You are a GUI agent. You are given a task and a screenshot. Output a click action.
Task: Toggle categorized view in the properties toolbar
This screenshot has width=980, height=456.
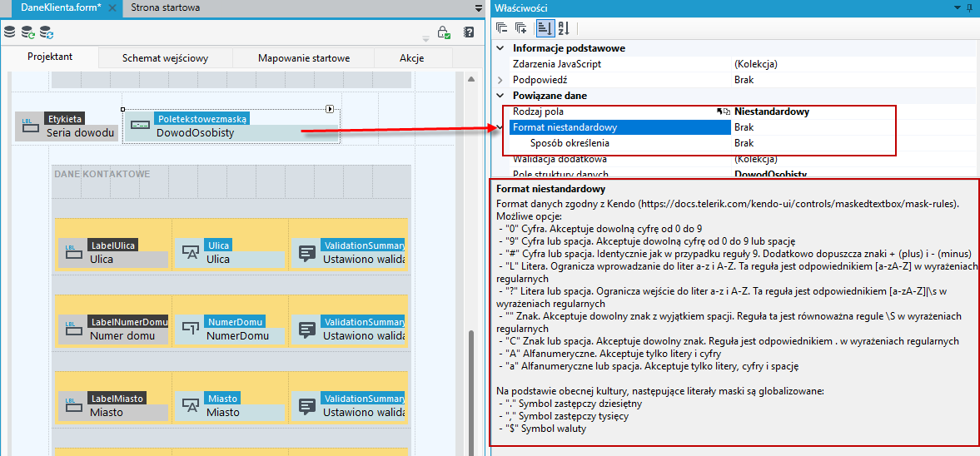[545, 27]
